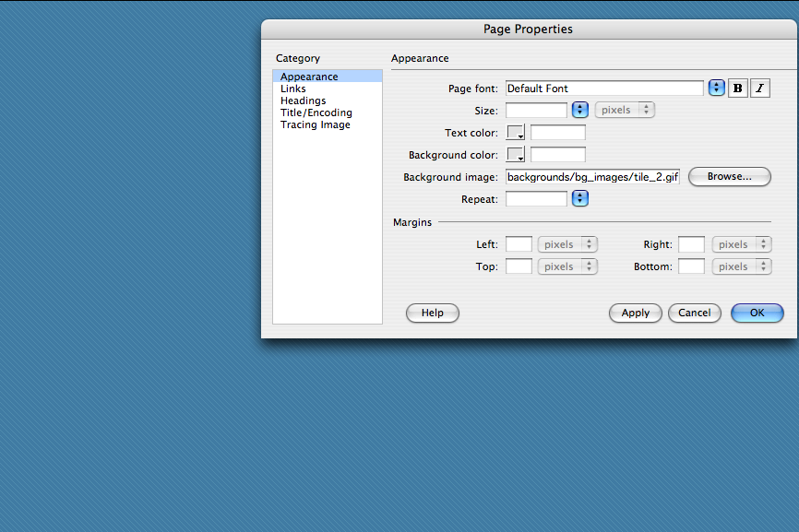Open the Page font dropdown arrow
Image resolution: width=799 pixels, height=532 pixels.
click(x=717, y=89)
